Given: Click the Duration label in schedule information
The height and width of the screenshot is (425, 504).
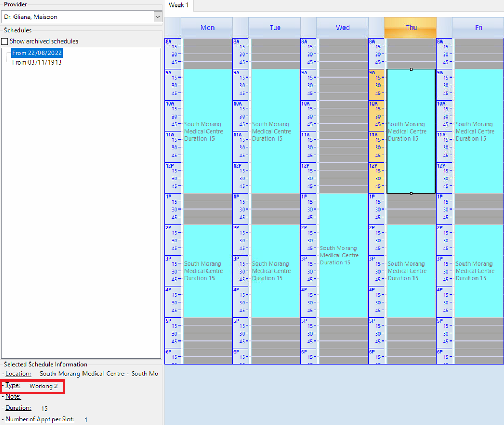Looking at the screenshot, I should pos(18,408).
